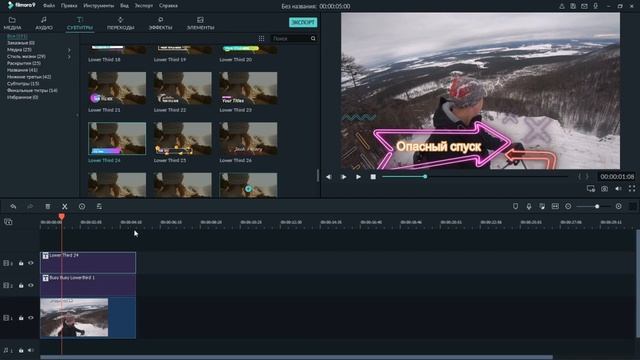Image resolution: width=640 pixels, height=360 pixels.
Task: Click the snapshot camera icon below the preview
Action: point(604,189)
